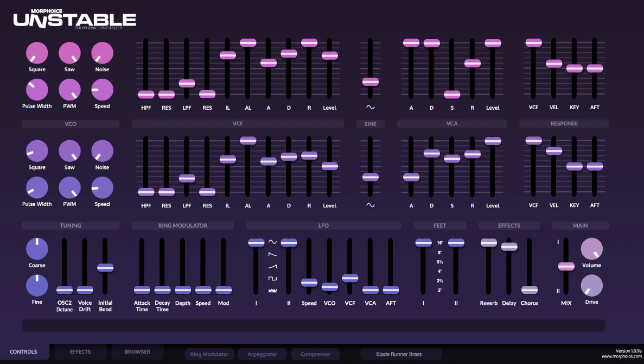Screen dimensions: 644x364
Task: Click the Fine tuning knob
Action: click(x=37, y=285)
